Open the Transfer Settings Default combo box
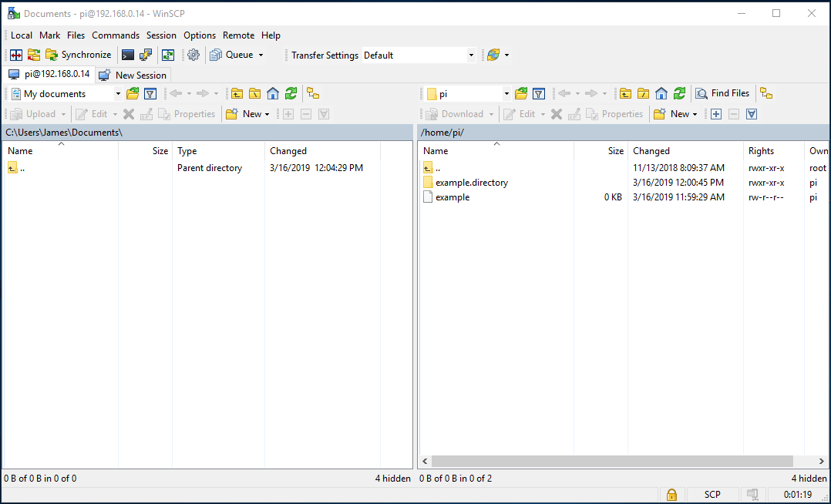 419,55
